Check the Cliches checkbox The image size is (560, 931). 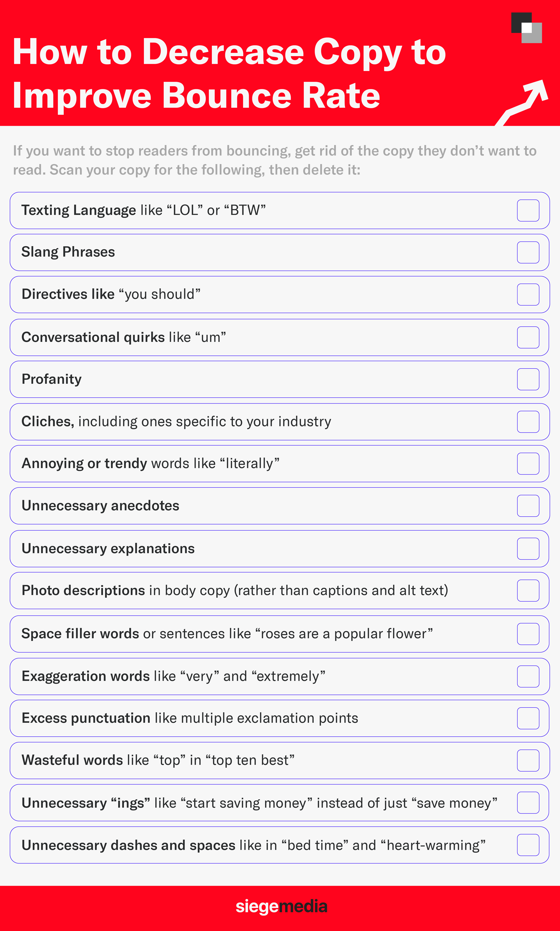pyautogui.click(x=528, y=422)
